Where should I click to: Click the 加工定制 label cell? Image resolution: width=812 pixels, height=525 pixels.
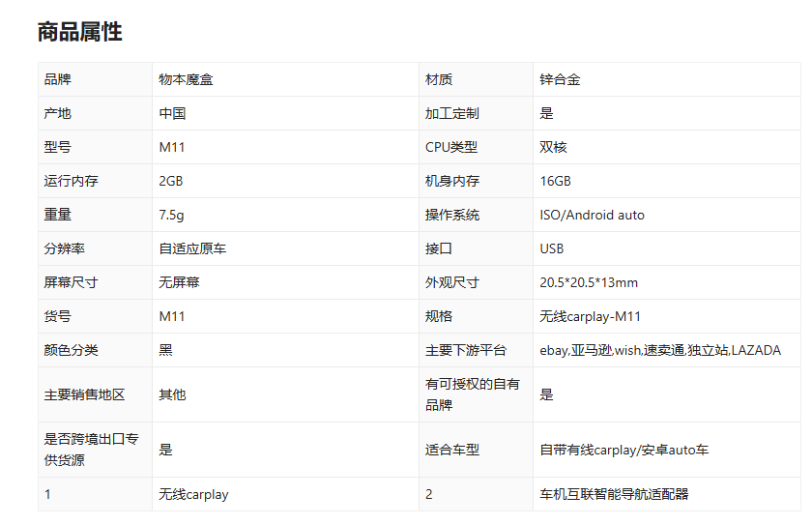pos(451,113)
